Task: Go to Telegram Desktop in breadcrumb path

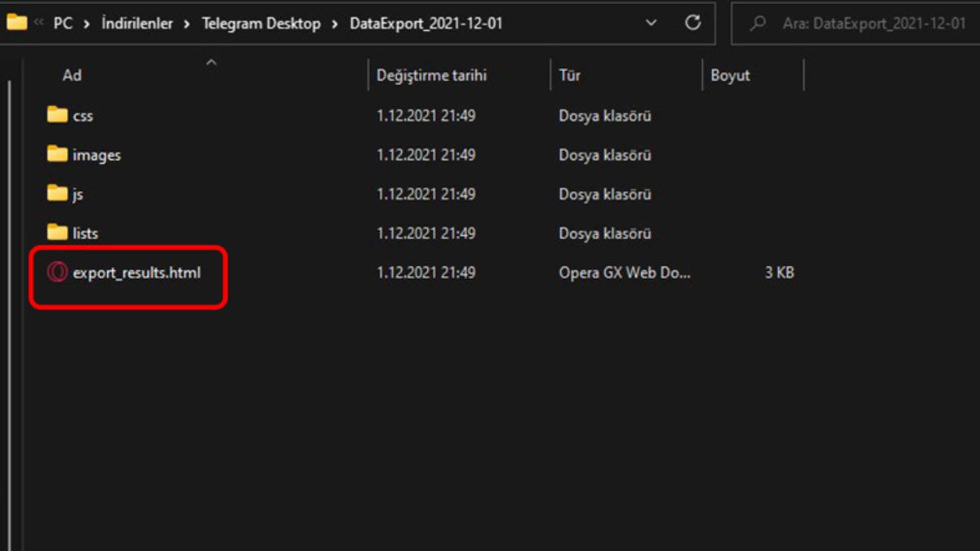Action: (261, 24)
